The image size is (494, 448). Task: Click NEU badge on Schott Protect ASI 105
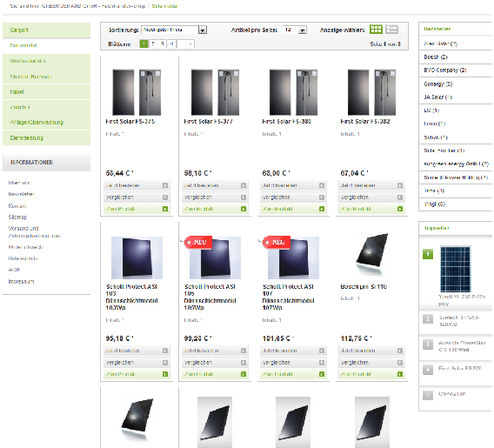click(x=197, y=242)
